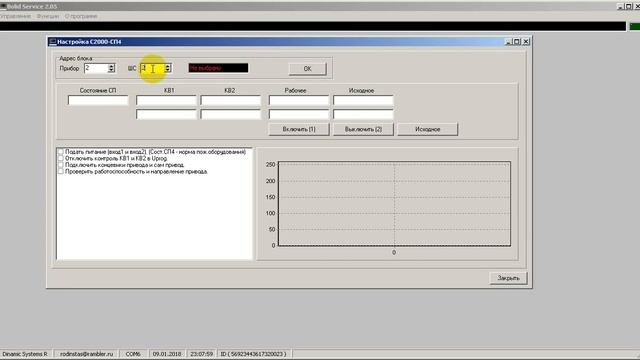Click the COM6 port status entry
Image resolution: width=640 pixels, height=360 pixels.
click(x=133, y=354)
